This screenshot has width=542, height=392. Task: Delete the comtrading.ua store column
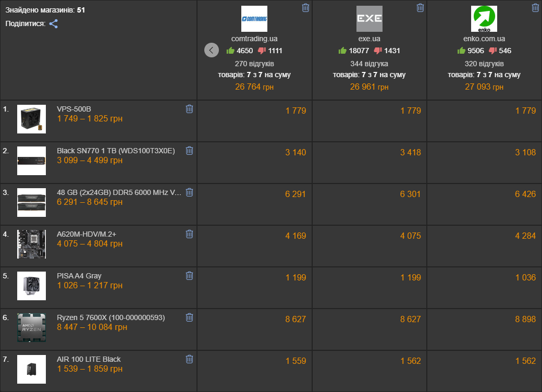coord(305,8)
